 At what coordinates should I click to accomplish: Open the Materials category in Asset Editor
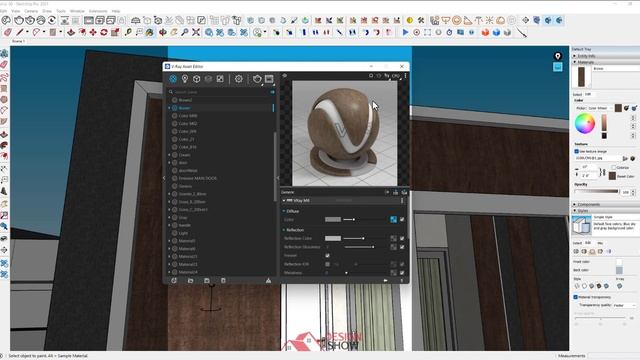click(173, 79)
